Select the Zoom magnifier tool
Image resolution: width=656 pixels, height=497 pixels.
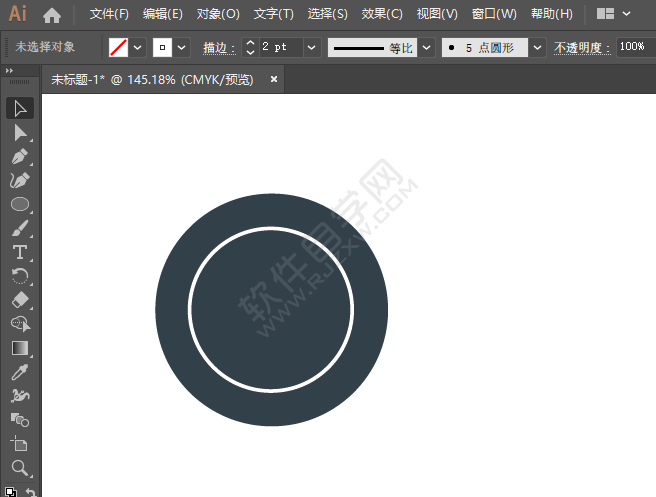(x=19, y=467)
